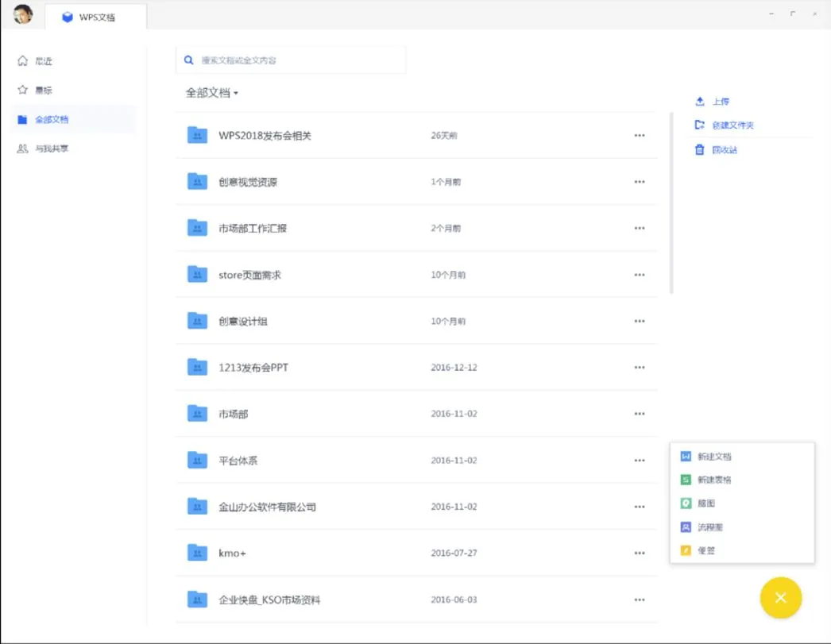
Task: Click the 创意视觉资源 shared folder icon
Action: (197, 182)
